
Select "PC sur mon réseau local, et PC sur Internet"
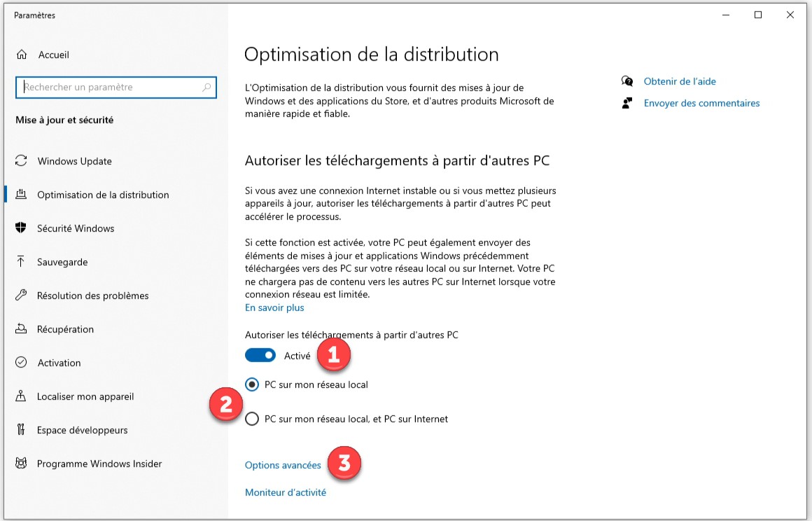coord(252,419)
